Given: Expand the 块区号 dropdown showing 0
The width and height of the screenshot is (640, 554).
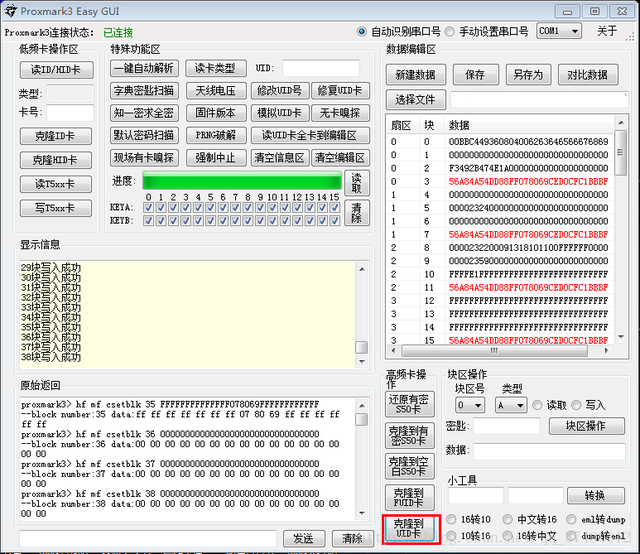Looking at the screenshot, I should 469,405.
